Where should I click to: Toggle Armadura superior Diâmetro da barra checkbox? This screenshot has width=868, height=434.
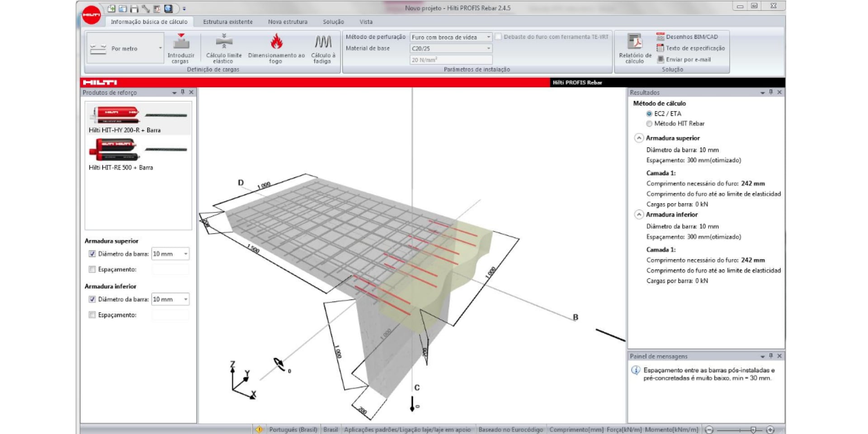tap(92, 254)
